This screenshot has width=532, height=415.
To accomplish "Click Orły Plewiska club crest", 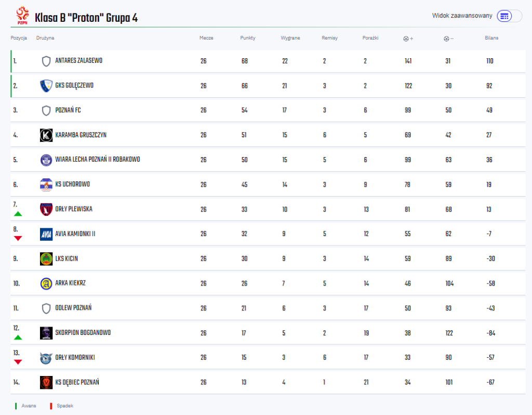I will 46,210.
